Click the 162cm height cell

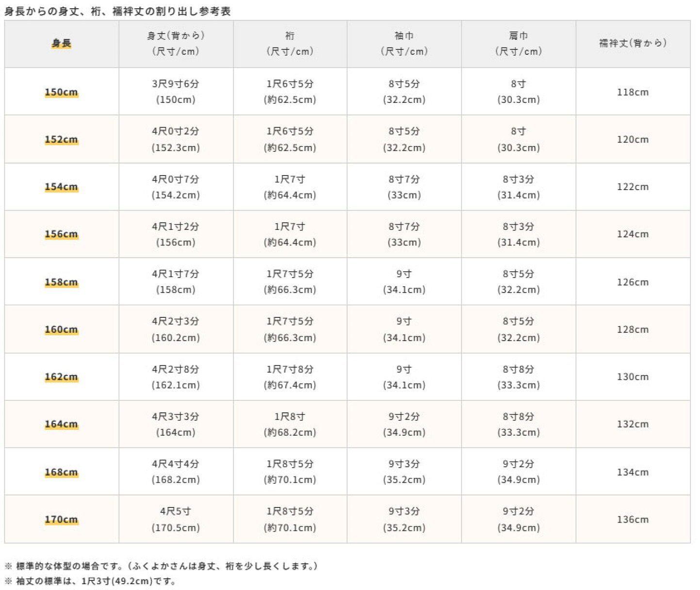click(x=61, y=377)
